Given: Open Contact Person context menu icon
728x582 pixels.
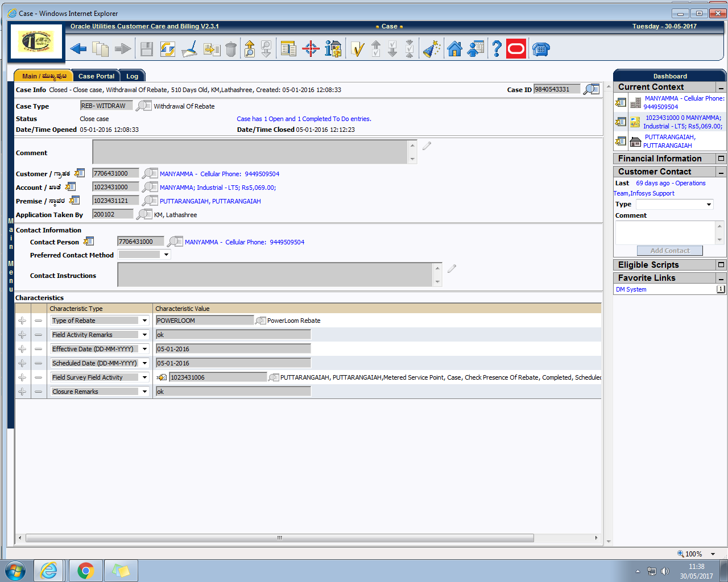Looking at the screenshot, I should click(88, 242).
